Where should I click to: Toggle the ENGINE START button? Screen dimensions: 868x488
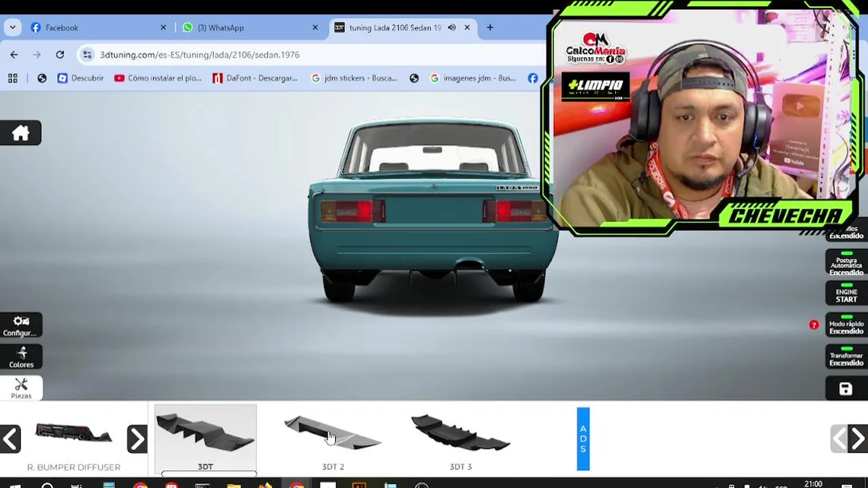tap(846, 293)
